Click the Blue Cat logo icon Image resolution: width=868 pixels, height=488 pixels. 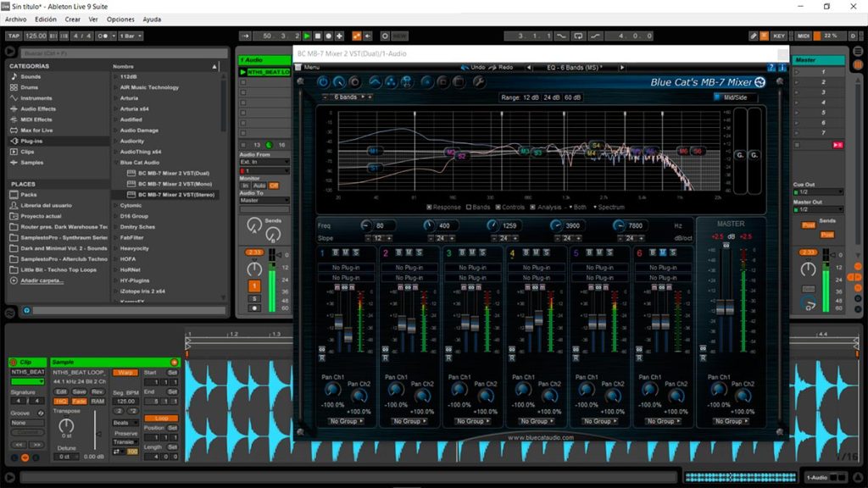759,82
